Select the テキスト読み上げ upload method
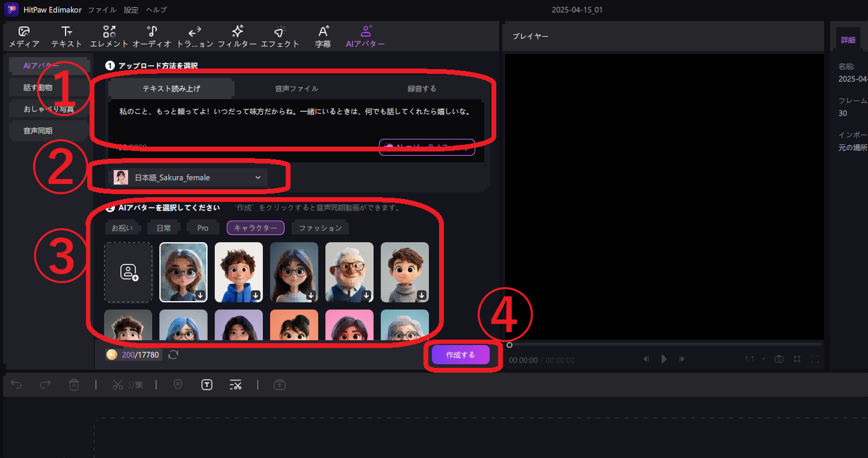 click(171, 88)
